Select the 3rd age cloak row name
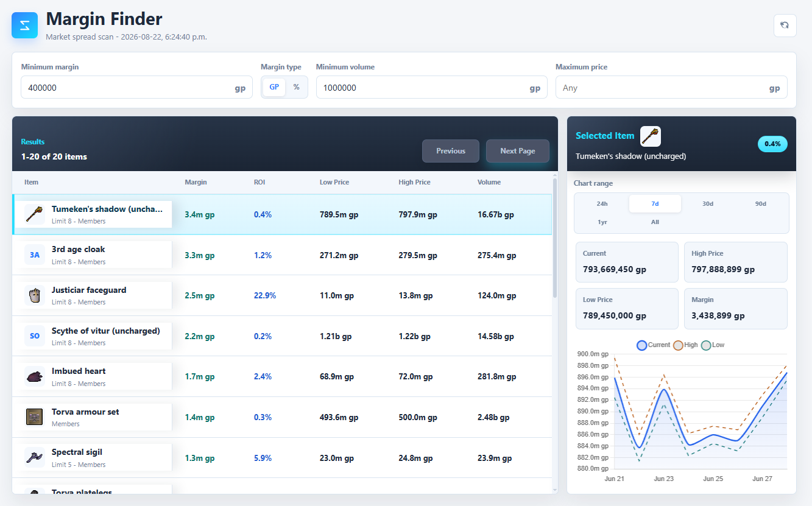Image resolution: width=812 pixels, height=506 pixels. tap(78, 249)
